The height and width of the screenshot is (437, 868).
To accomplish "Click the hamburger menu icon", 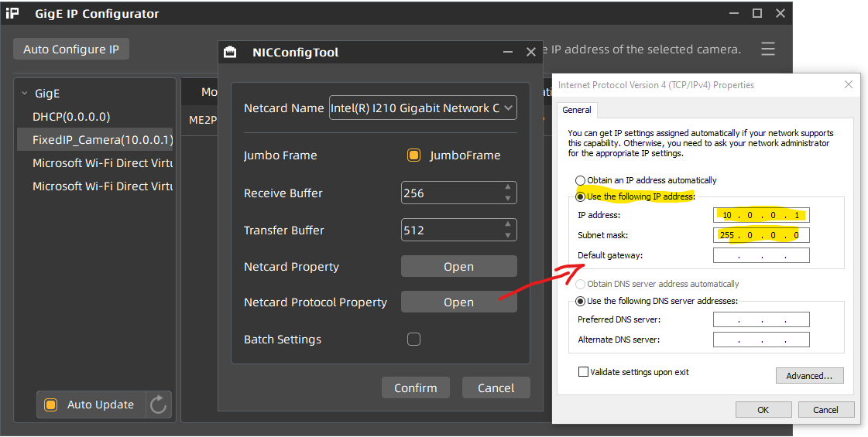I will coord(767,50).
